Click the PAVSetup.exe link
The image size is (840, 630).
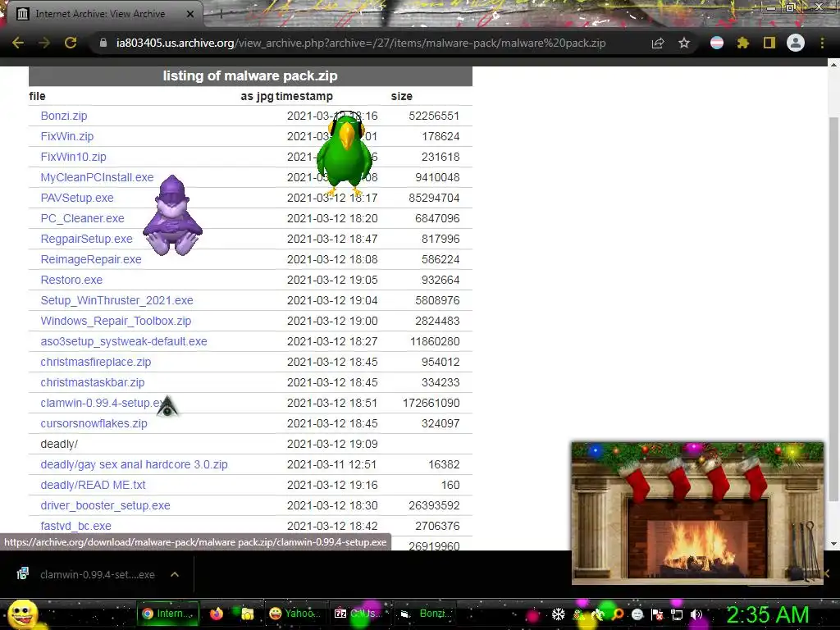(77, 198)
